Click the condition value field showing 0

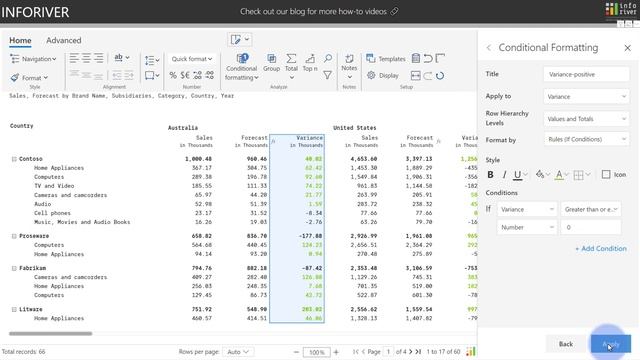click(x=591, y=227)
